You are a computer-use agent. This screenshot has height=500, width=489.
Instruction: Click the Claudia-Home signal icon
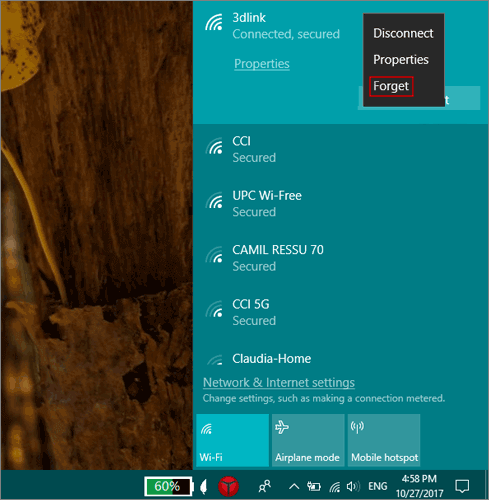coord(214,359)
